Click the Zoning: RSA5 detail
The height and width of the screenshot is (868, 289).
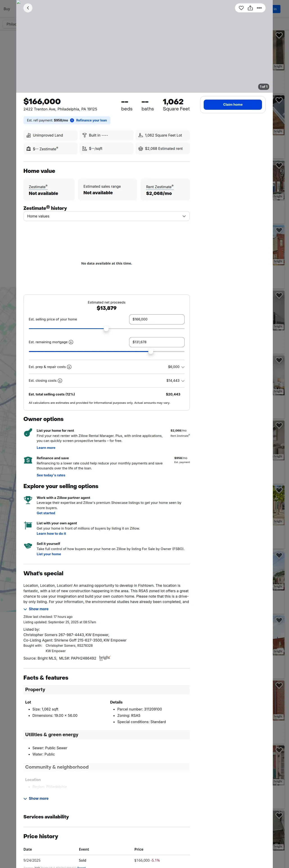pos(129,715)
